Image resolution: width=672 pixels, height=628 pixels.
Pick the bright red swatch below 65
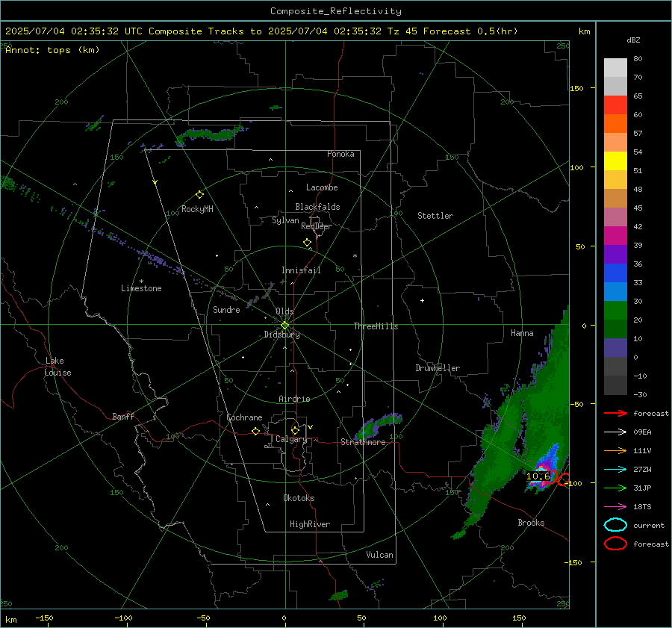(615, 105)
